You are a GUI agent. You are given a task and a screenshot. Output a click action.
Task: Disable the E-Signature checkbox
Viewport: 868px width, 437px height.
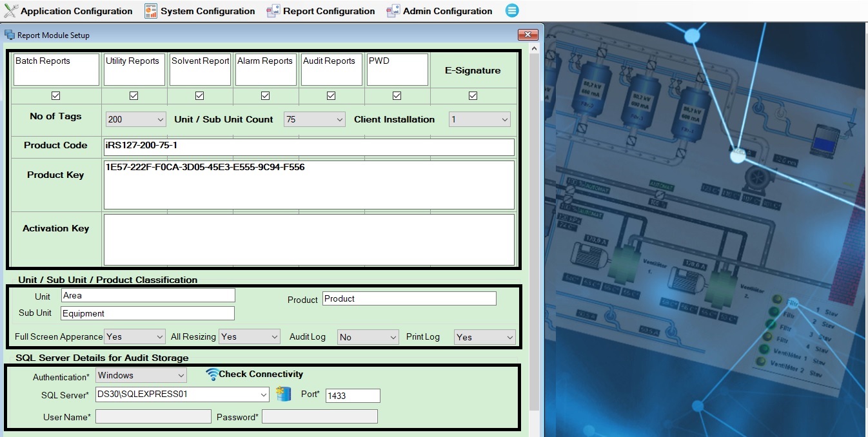(x=473, y=95)
